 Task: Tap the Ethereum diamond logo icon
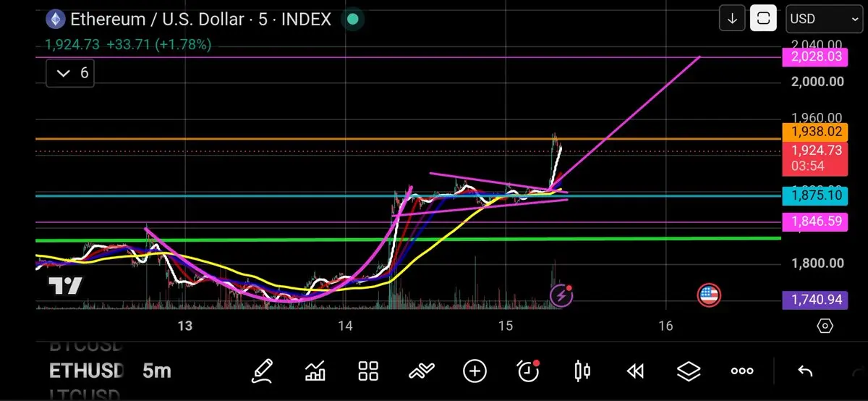pyautogui.click(x=54, y=19)
